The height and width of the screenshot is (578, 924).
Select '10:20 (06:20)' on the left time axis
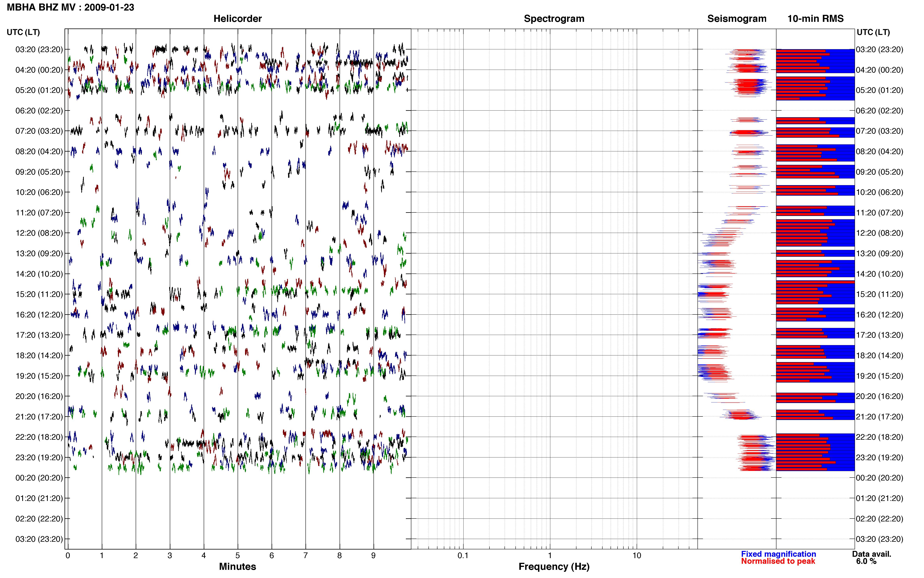39,192
